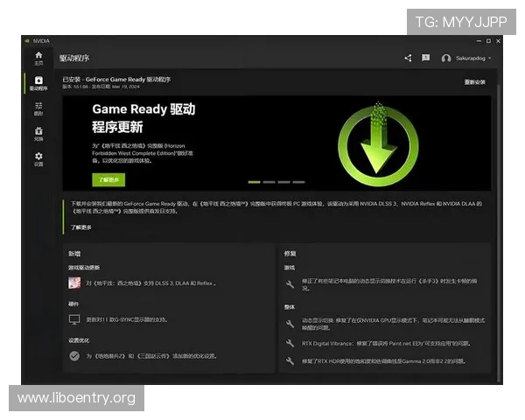
Task: Click the reinstall driver button
Action: pos(474,82)
